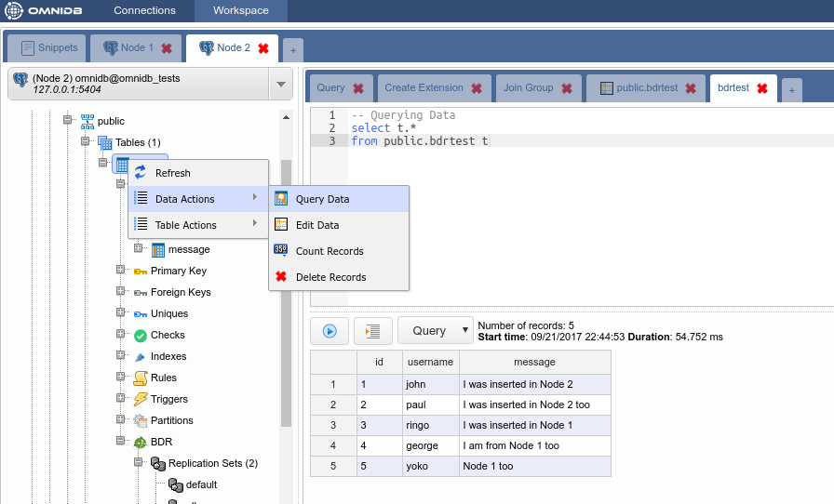This screenshot has height=504, width=834.
Task: Add a new inner query tab
Action: click(792, 89)
